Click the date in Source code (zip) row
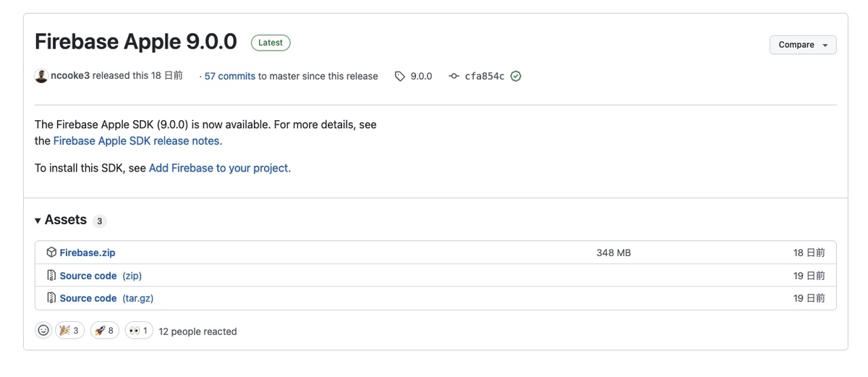Viewport: 868px width, 377px height. point(809,276)
